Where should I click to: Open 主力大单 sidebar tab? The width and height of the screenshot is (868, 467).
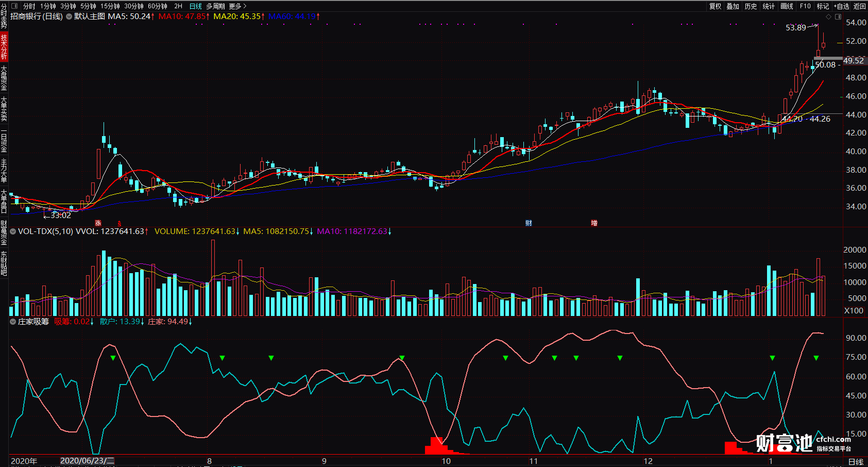tap(4, 170)
